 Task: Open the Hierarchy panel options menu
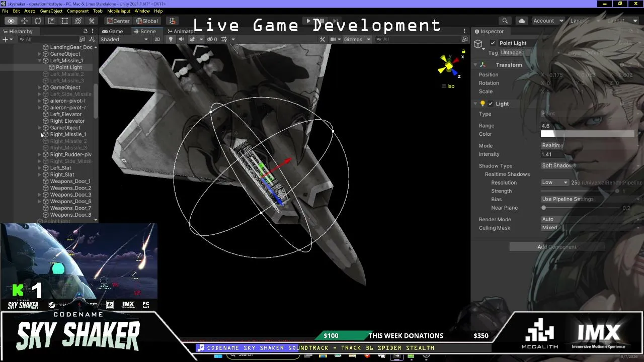(92, 31)
